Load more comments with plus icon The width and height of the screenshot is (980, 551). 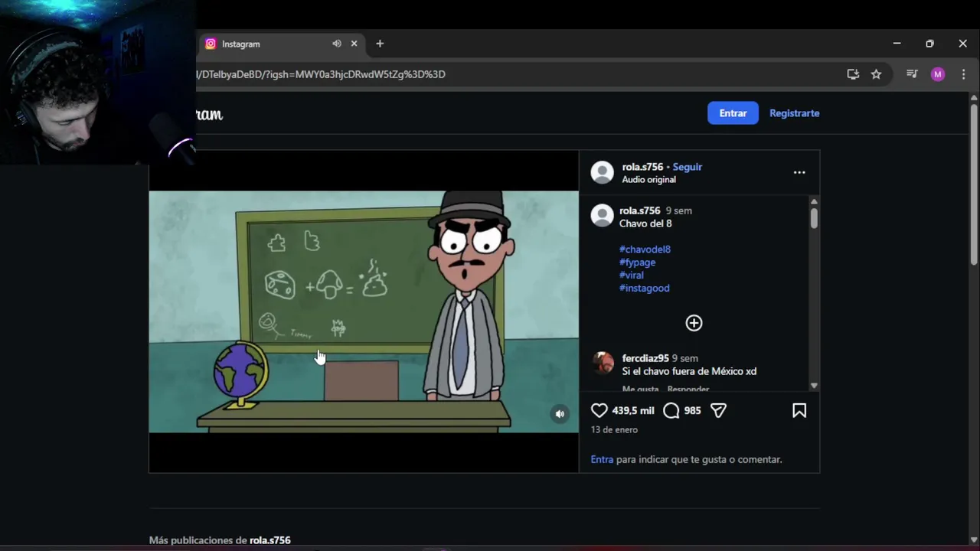(694, 323)
